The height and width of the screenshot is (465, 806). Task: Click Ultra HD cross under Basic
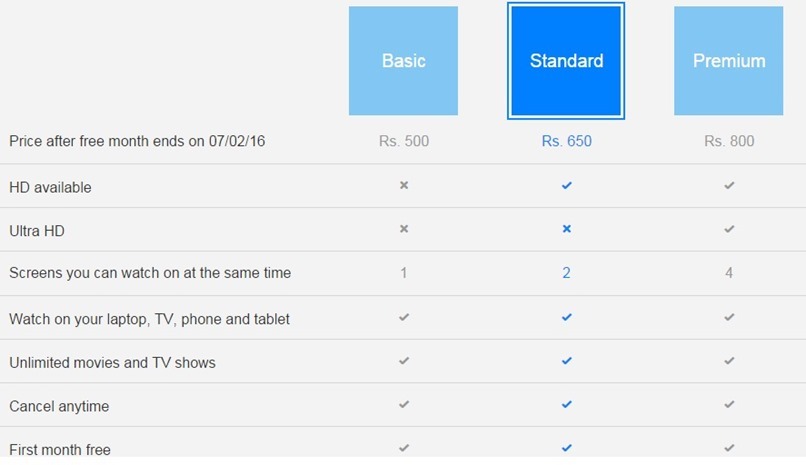(404, 229)
